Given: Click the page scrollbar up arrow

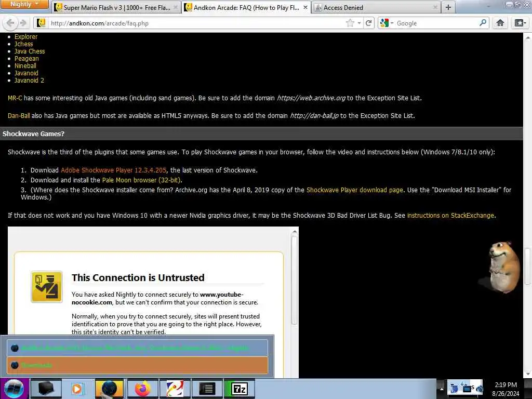Looking at the screenshot, I should coord(527,36).
